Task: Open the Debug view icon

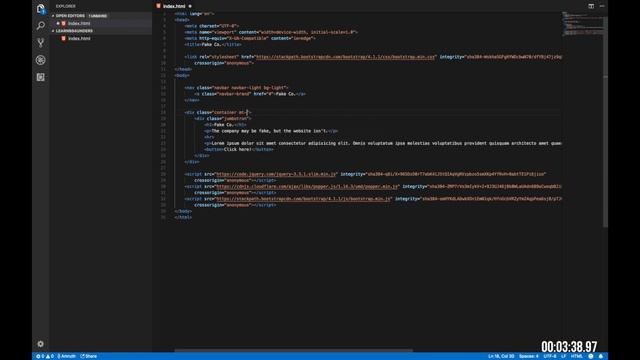Action: pos(40,60)
